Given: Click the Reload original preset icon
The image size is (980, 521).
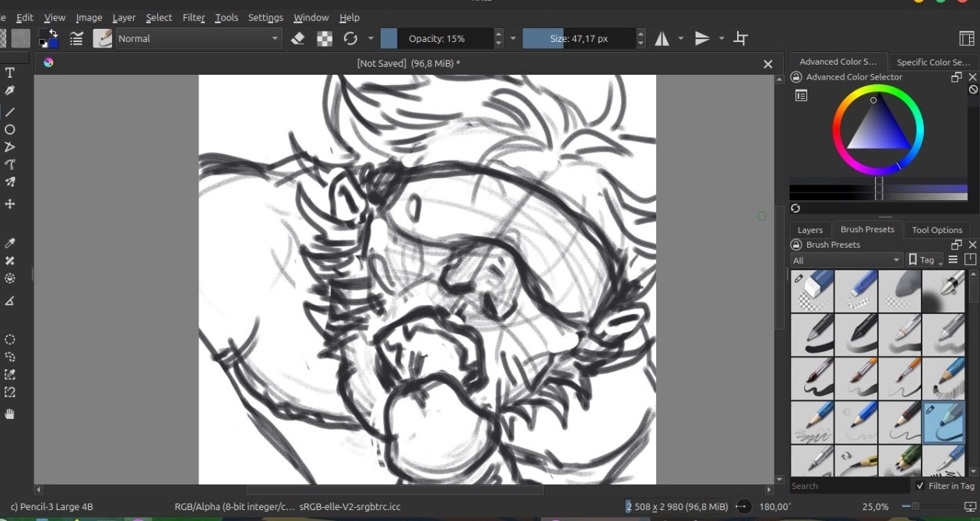Looking at the screenshot, I should tap(350, 38).
